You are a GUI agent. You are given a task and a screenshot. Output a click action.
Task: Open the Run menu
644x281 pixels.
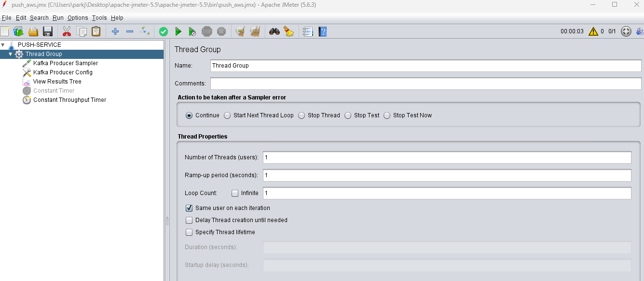point(58,18)
